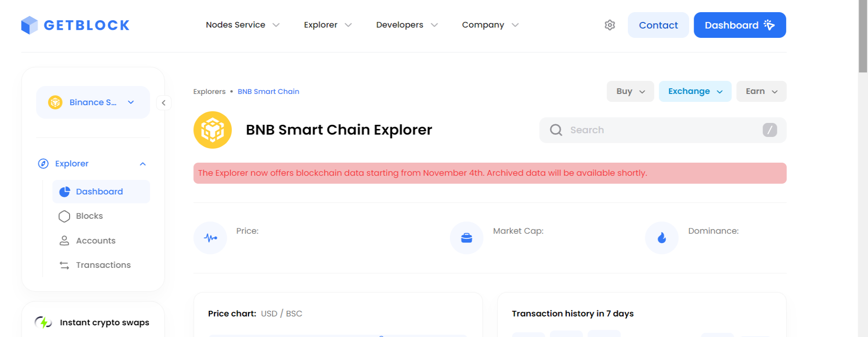The image size is (868, 337).
Task: Click the search magnifier icon
Action: [556, 130]
